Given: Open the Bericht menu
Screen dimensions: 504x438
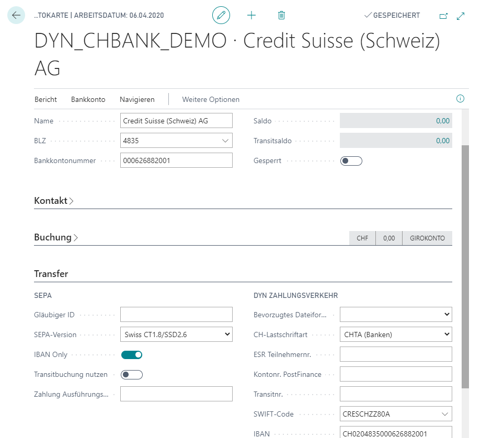Looking at the screenshot, I should coord(45,99).
